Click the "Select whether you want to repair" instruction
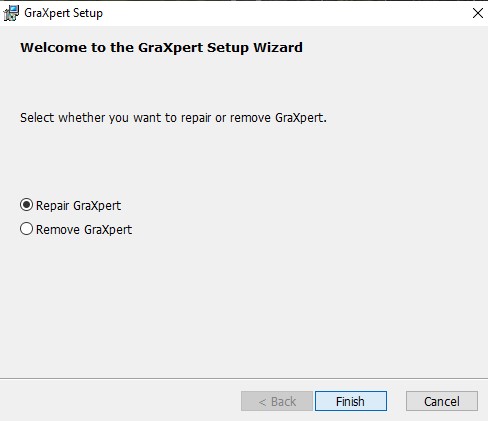Viewport: 488px width, 421px height. coord(173,118)
